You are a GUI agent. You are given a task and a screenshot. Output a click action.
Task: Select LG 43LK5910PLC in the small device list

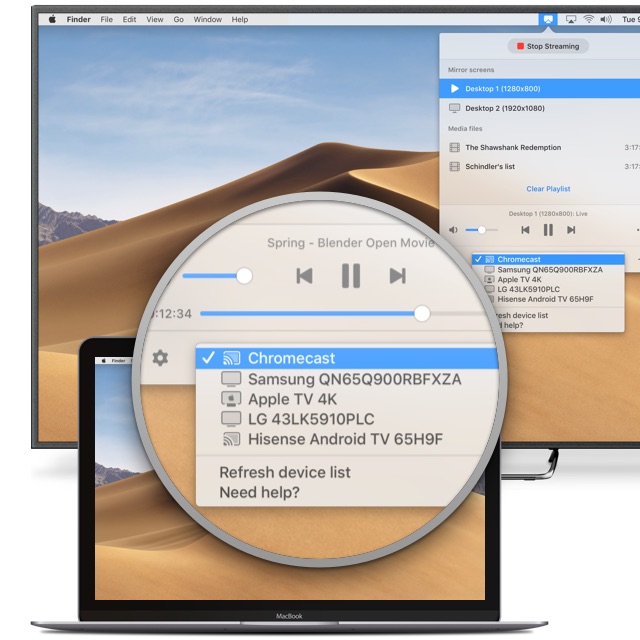coord(548,289)
